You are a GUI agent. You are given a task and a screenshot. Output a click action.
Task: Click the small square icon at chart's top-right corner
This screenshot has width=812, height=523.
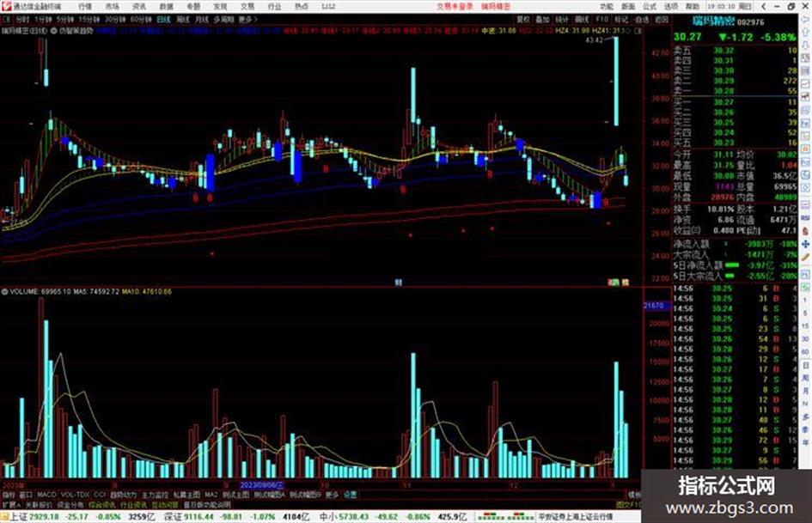638,31
